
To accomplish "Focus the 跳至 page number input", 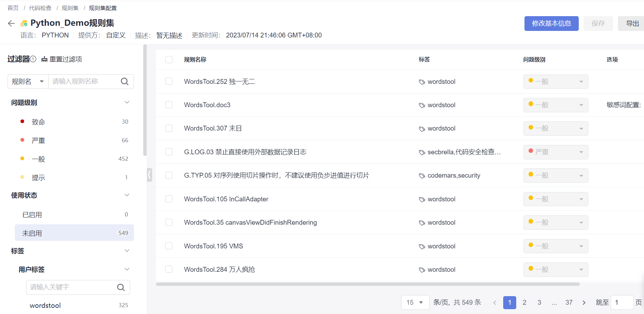I will coord(622,303).
